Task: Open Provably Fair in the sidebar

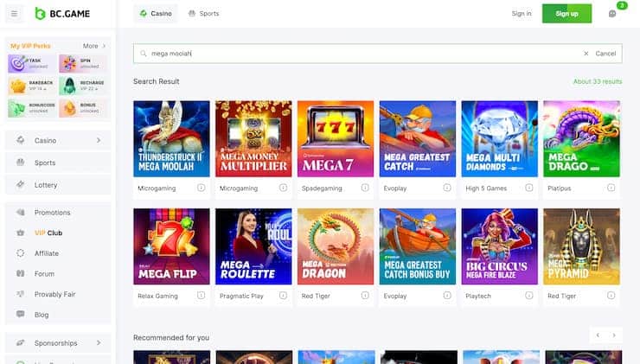Action: [x=58, y=294]
